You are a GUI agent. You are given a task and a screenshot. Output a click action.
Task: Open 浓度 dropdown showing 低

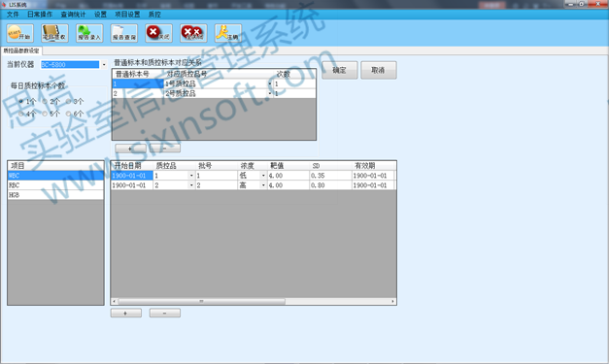pyautogui.click(x=263, y=176)
